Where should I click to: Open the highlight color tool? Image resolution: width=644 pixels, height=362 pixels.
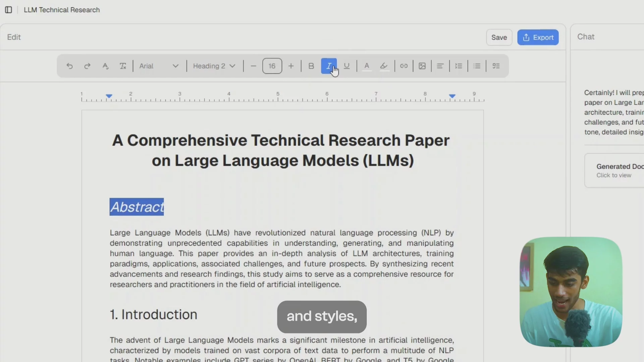(384, 66)
